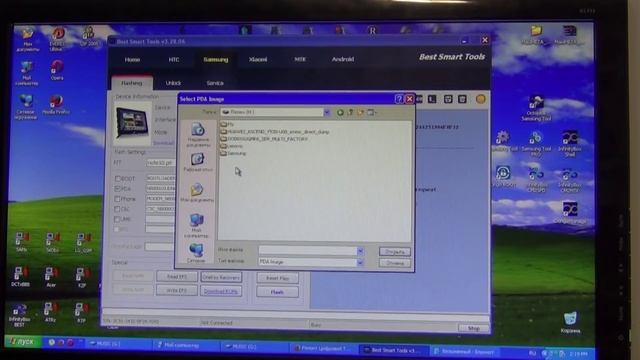Click the PIT file path field
This screenshot has width=640, height=360.
tap(161, 163)
